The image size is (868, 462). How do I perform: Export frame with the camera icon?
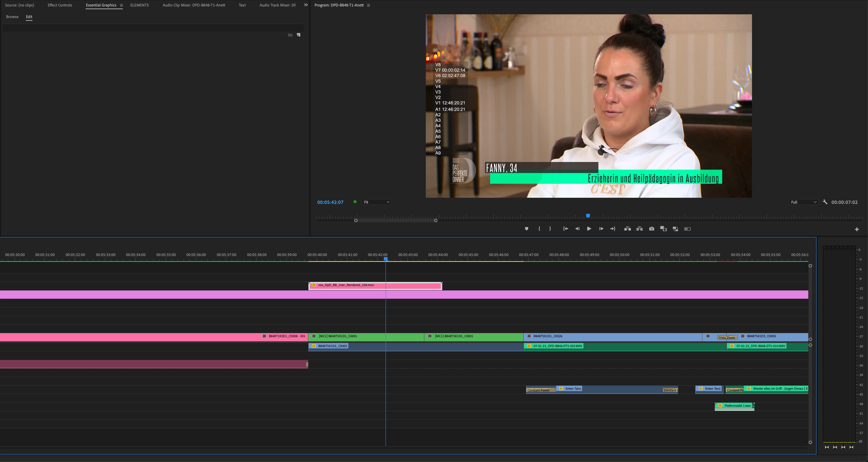(x=652, y=229)
